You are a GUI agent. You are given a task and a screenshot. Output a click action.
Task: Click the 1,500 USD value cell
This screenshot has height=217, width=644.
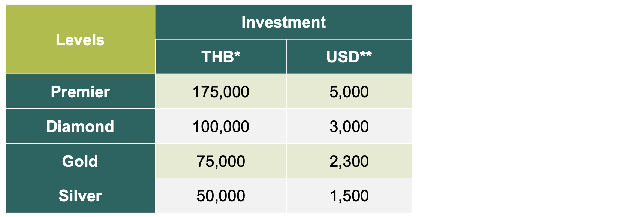click(349, 196)
